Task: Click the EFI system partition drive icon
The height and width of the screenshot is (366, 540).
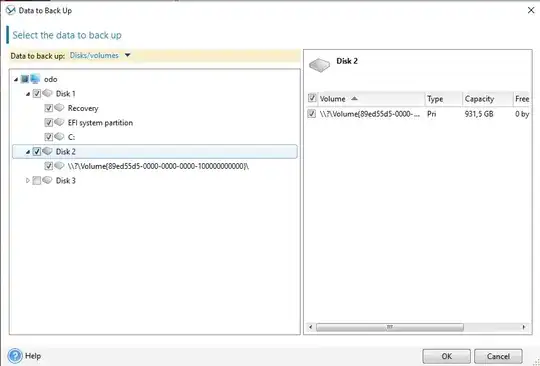Action: (59, 122)
